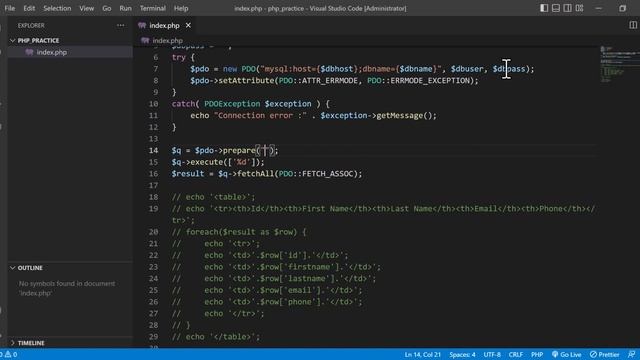640x360 pixels.
Task: Click 'getMessage' on line 11
Action: coord(399,116)
